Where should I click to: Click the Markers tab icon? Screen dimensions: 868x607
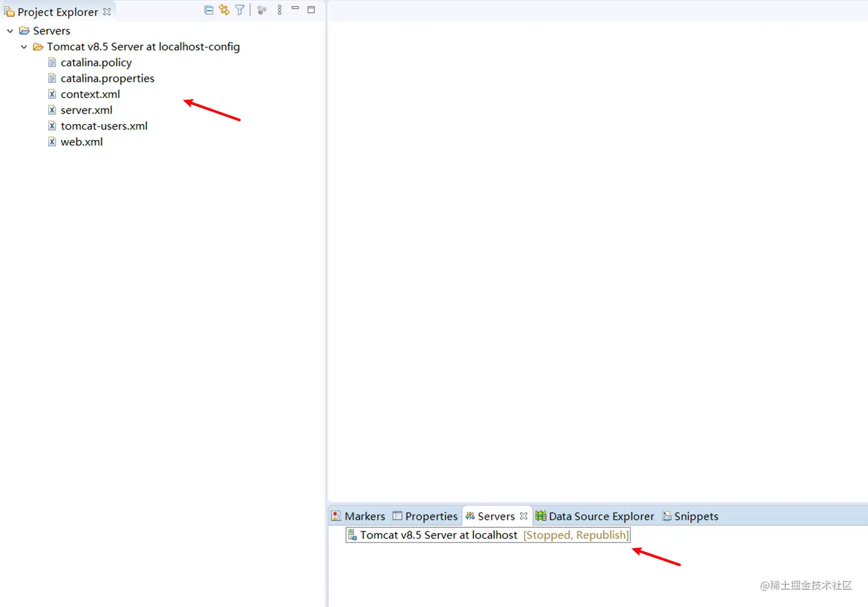tap(336, 516)
